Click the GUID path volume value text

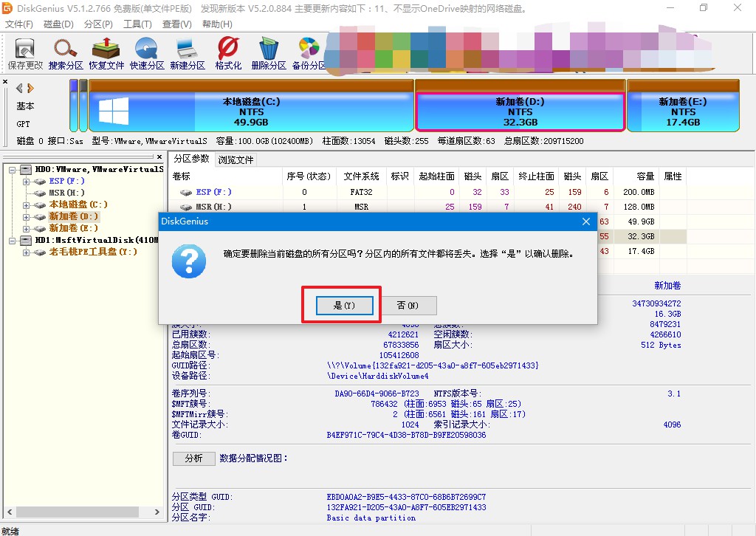pos(433,366)
